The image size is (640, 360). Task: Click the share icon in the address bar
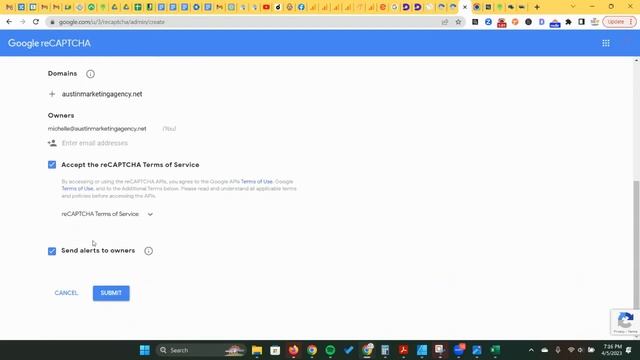pos(445,22)
